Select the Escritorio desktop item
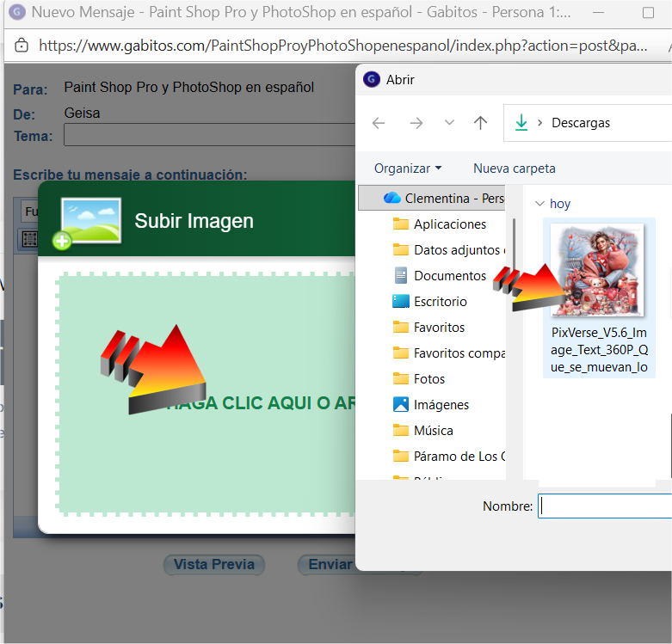672x644 pixels. point(440,302)
